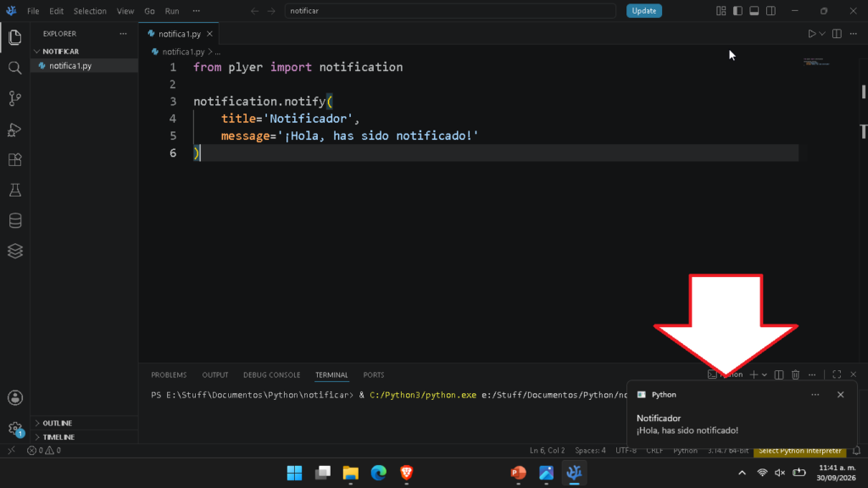Open File Explorer from taskbar
868x488 pixels.
pyautogui.click(x=350, y=473)
